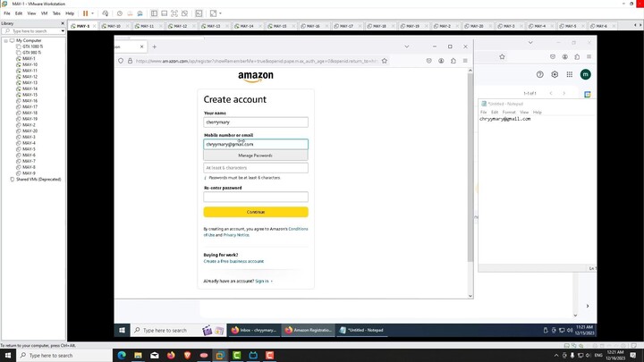Follow the Sign in link
This screenshot has height=362, width=644.
click(261, 282)
